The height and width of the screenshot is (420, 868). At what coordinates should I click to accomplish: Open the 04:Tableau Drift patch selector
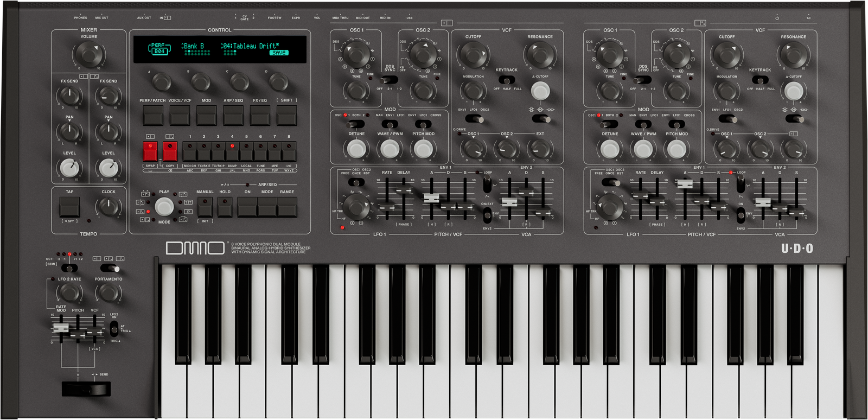[x=250, y=46]
